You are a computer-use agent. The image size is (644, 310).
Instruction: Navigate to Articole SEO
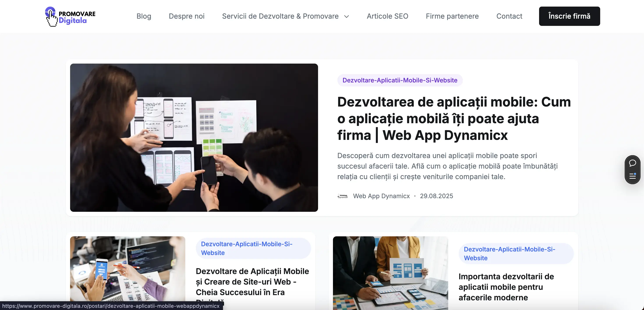pyautogui.click(x=387, y=16)
